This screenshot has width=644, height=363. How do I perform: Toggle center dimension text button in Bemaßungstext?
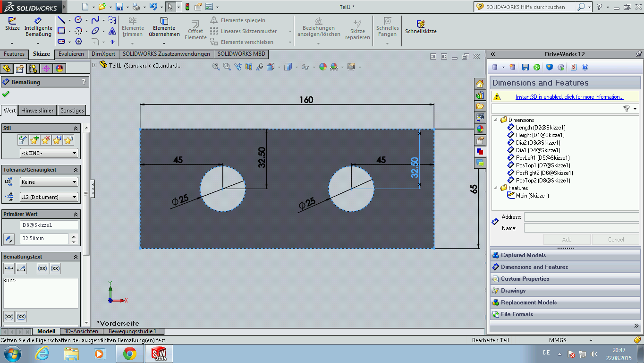(8, 268)
